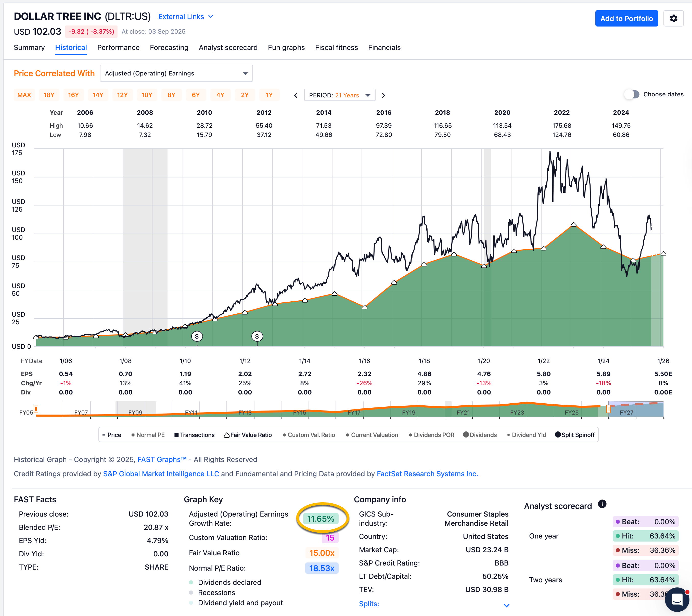Screen dimensions: 692x616
Task: Open the Fiscal fitness tab
Action: [x=336, y=47]
